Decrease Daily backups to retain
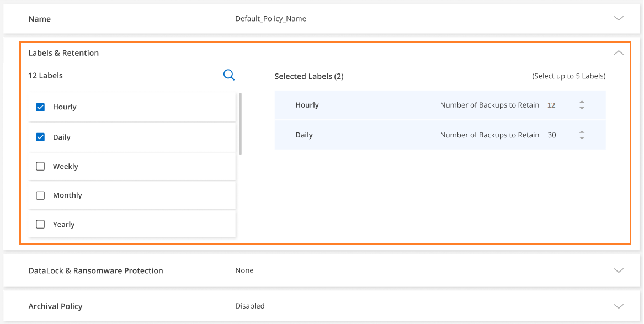Image resolution: width=644 pixels, height=324 pixels. [582, 138]
